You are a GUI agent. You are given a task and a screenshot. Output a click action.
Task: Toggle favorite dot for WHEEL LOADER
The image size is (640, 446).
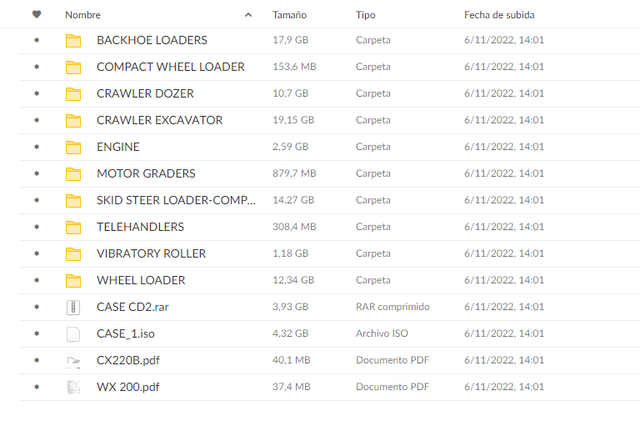[37, 280]
